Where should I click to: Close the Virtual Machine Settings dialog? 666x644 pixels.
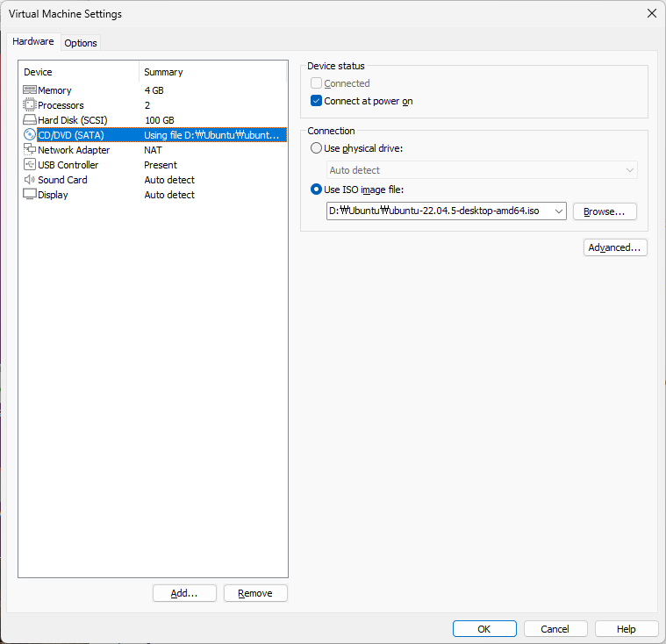(x=652, y=13)
